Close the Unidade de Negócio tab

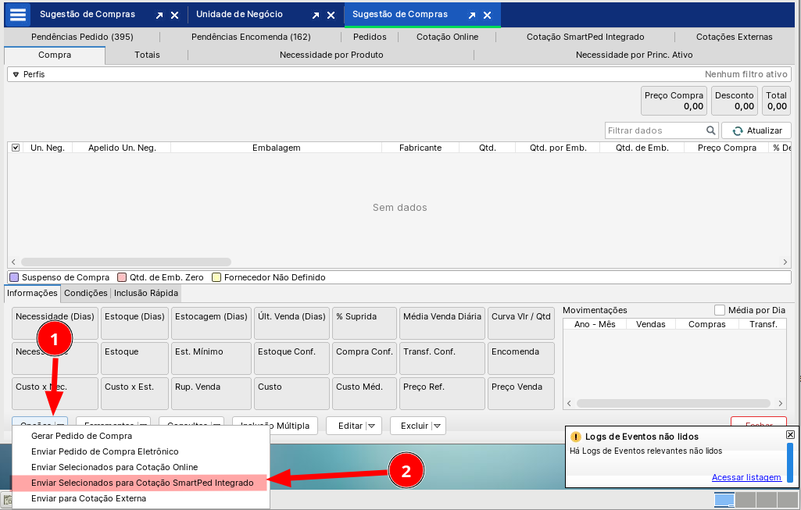click(x=332, y=16)
